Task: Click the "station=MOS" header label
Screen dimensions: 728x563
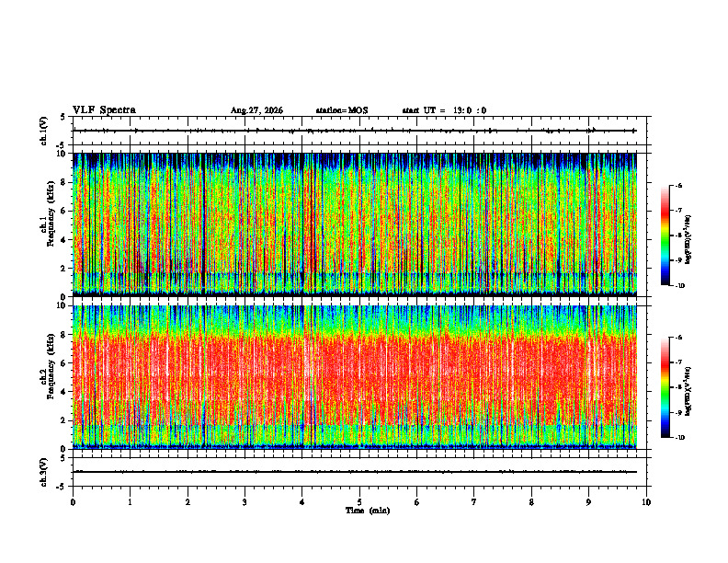Action: pyautogui.click(x=342, y=110)
